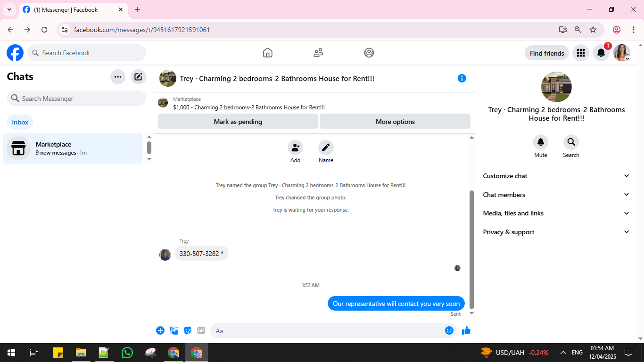Select the Inbox filter tab
The width and height of the screenshot is (644, 362).
coord(20,122)
